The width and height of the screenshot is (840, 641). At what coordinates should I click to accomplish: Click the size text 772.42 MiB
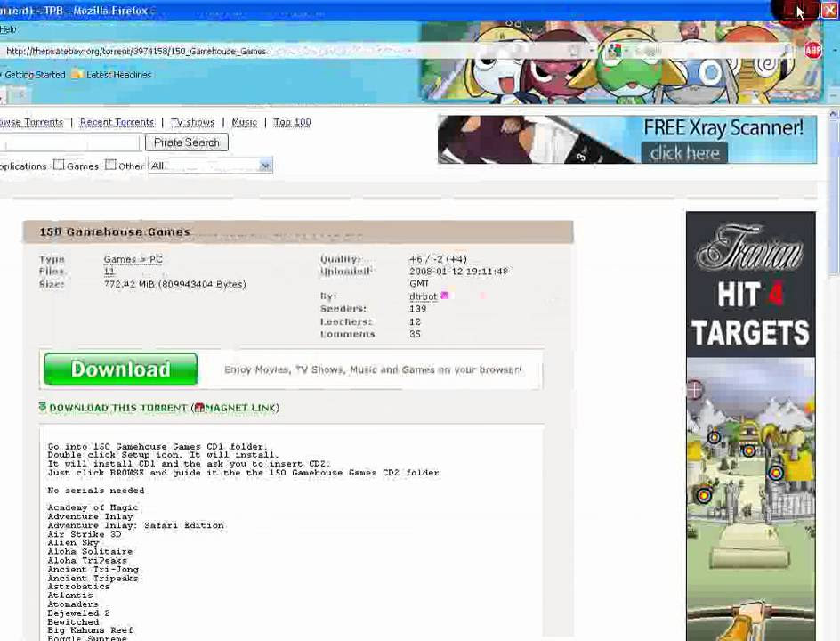174,284
